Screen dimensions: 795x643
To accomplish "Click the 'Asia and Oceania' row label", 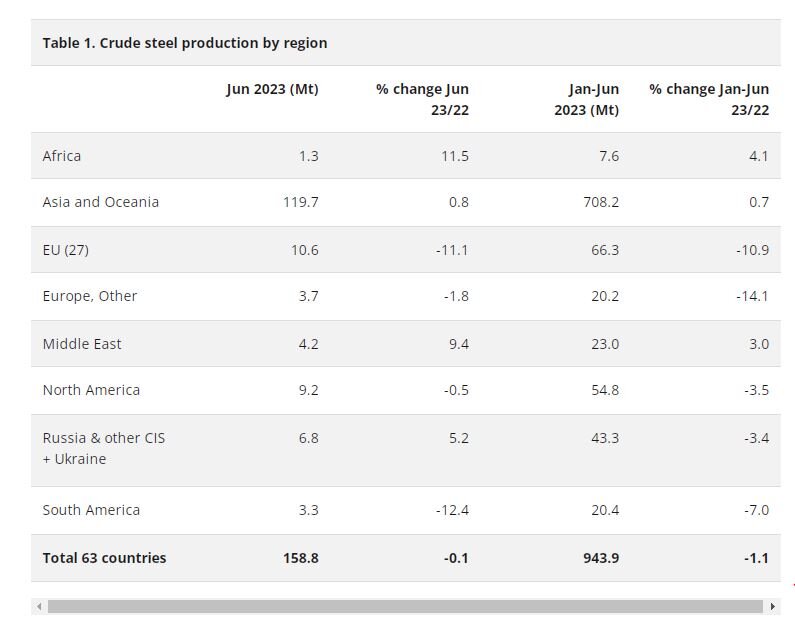I will point(100,202).
